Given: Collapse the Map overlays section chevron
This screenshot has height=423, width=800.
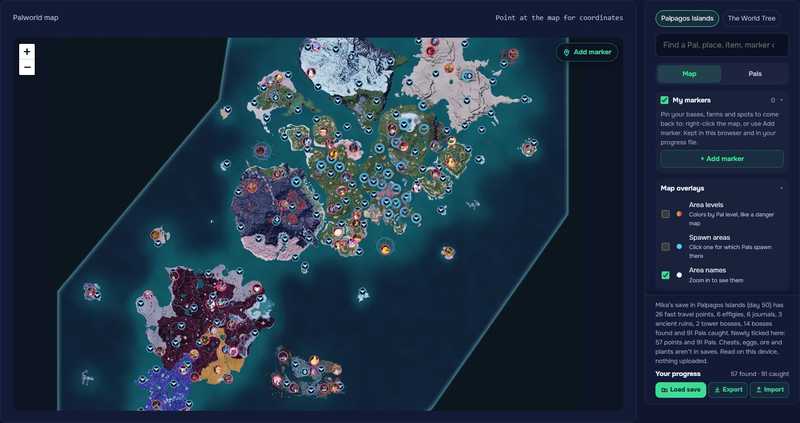Looking at the screenshot, I should pos(782,188).
